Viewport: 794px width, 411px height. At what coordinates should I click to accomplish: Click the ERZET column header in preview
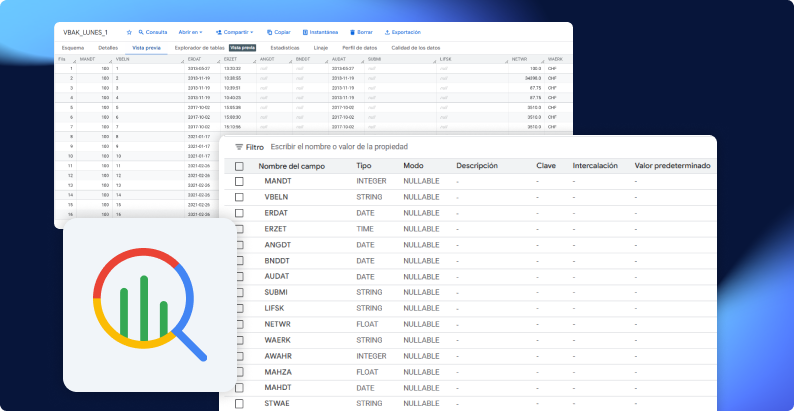pyautogui.click(x=229, y=59)
